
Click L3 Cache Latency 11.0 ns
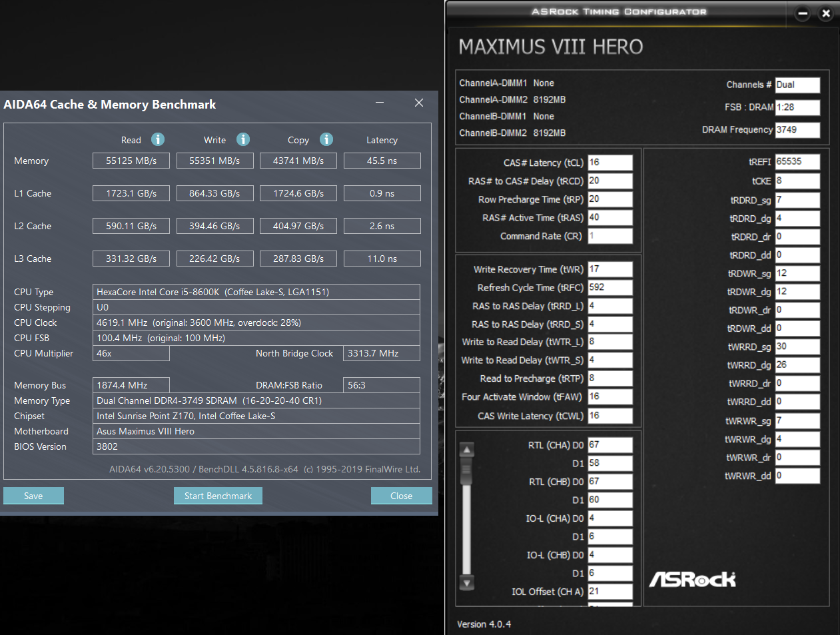382,259
